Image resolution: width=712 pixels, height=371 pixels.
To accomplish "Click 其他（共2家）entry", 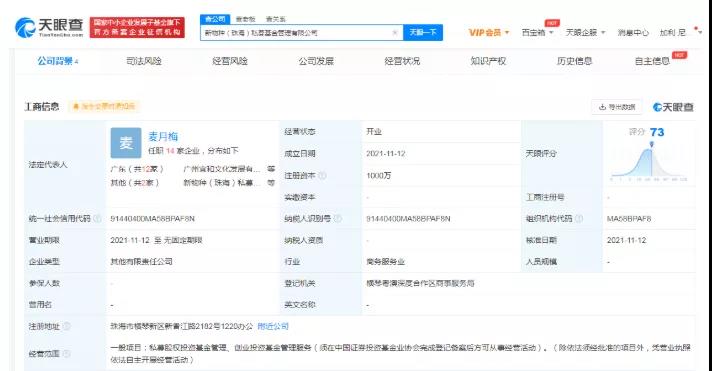I will click(135, 183).
